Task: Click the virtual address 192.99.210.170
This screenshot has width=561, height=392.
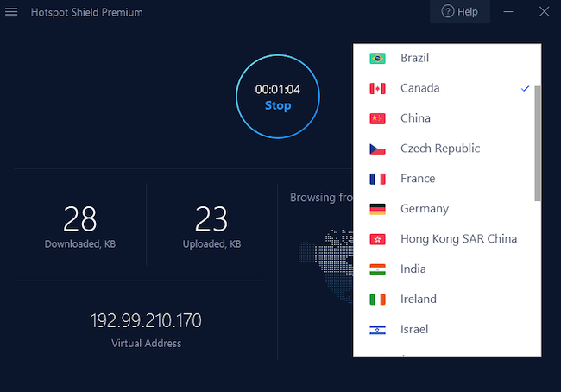Action: tap(146, 321)
